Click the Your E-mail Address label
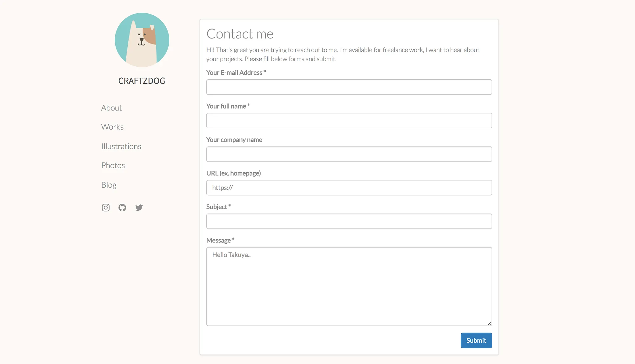 [236, 73]
